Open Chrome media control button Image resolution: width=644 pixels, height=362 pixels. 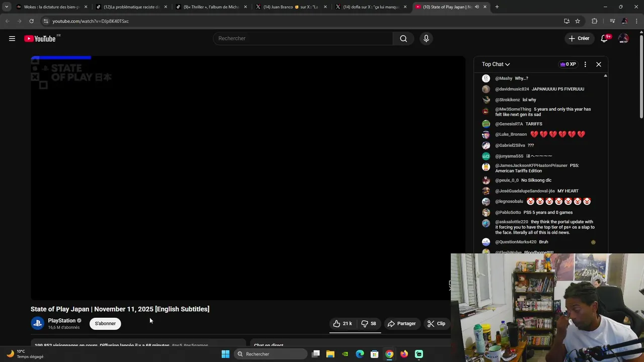[x=612, y=21]
